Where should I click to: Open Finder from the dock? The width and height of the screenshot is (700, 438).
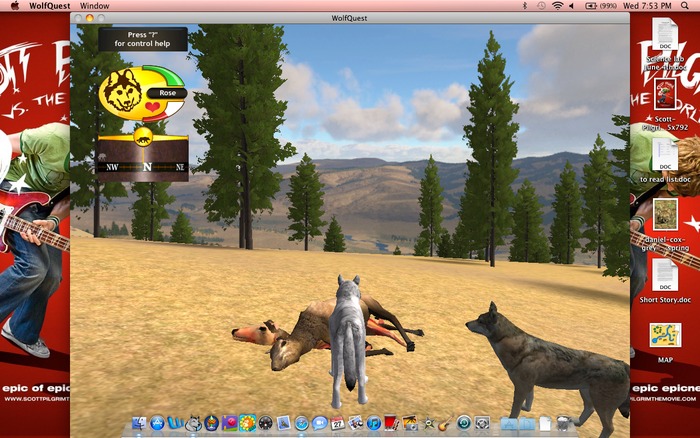pyautogui.click(x=139, y=423)
